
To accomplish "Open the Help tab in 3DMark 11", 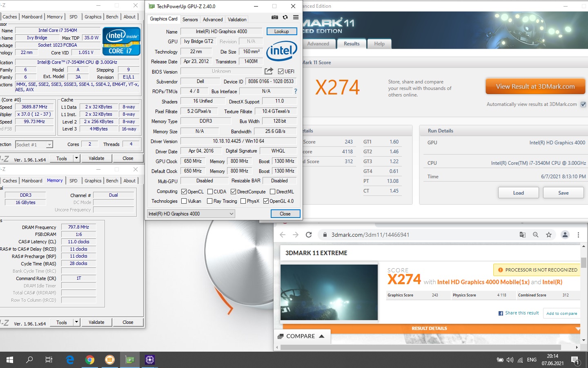I will tap(379, 44).
